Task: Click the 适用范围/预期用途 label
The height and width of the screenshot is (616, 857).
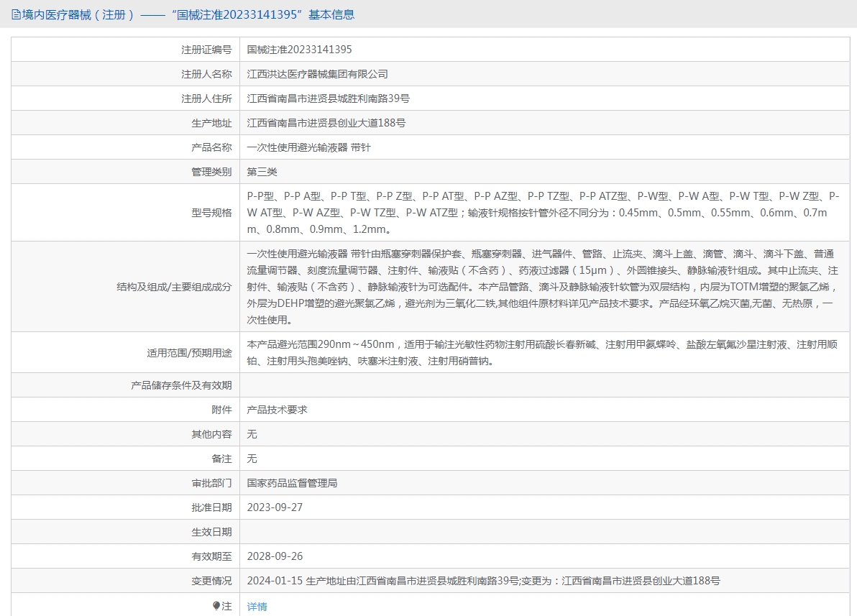Action: point(189,353)
